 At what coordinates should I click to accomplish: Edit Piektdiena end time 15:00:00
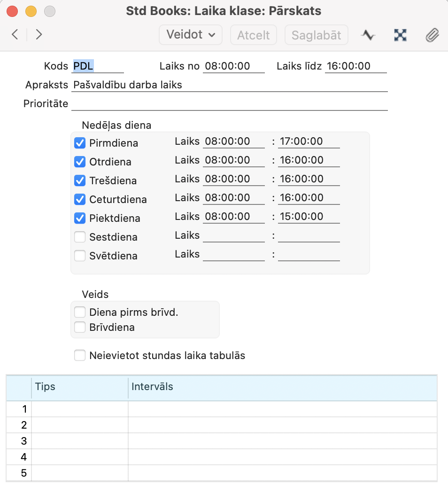pos(309,217)
